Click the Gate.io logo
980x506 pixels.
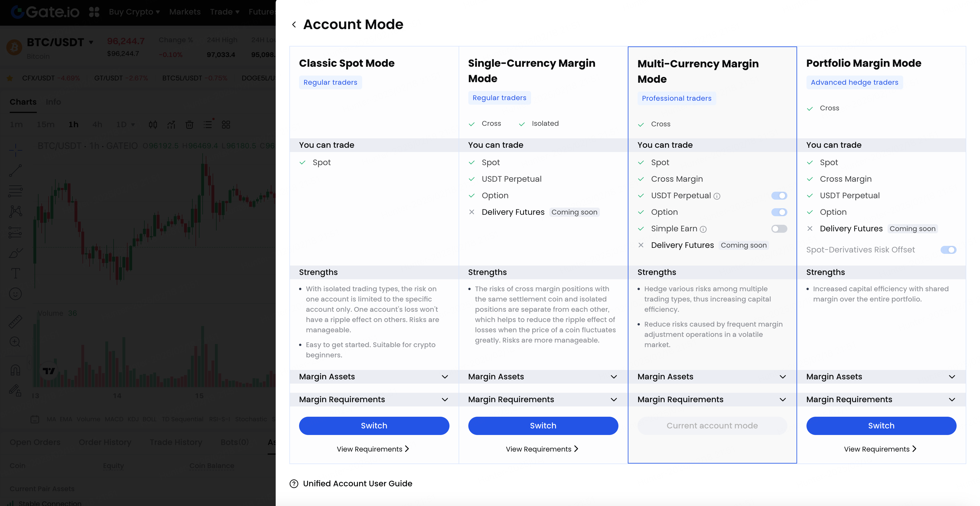pyautogui.click(x=45, y=12)
